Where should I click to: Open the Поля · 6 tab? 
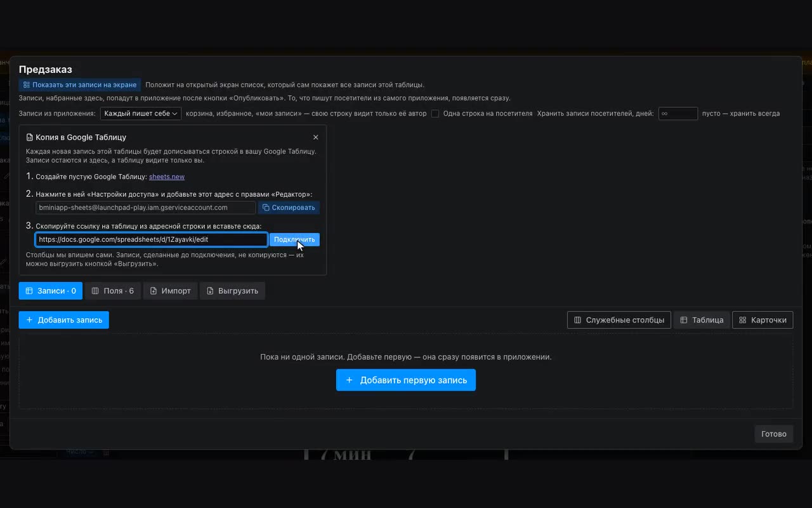pos(113,291)
